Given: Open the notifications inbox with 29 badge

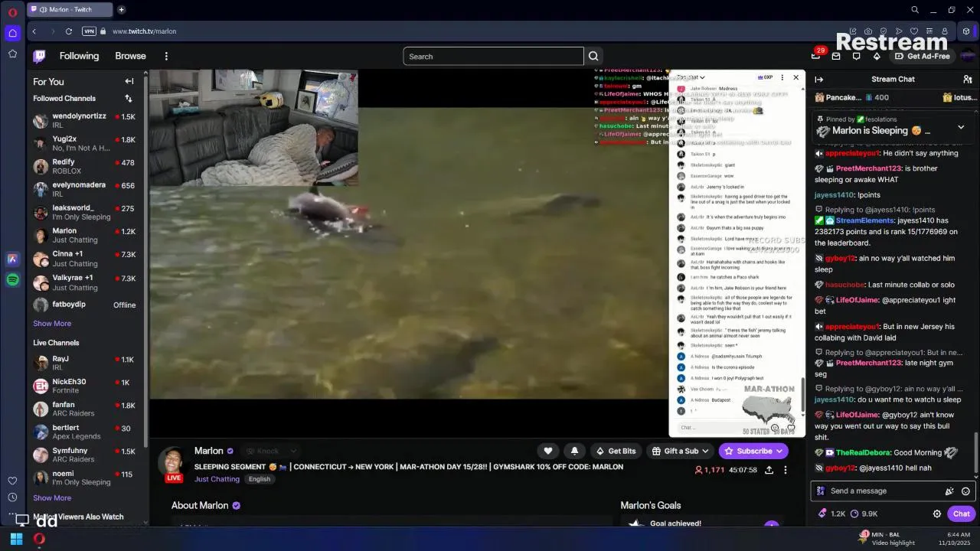Looking at the screenshot, I should pyautogui.click(x=816, y=56).
